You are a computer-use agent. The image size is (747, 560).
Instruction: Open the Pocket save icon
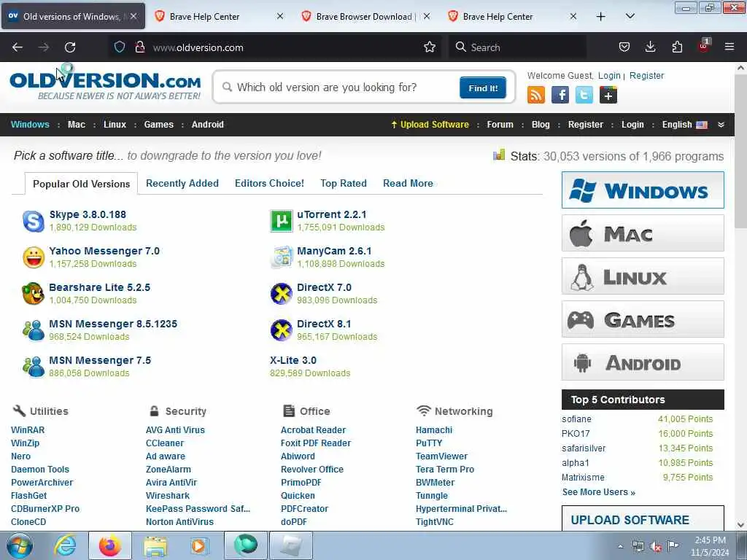(624, 47)
